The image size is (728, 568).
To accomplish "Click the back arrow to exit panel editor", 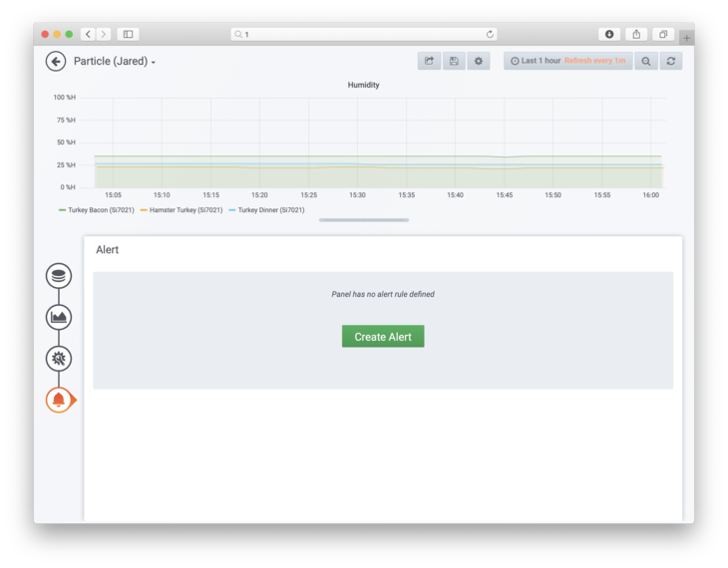I will 56,62.
